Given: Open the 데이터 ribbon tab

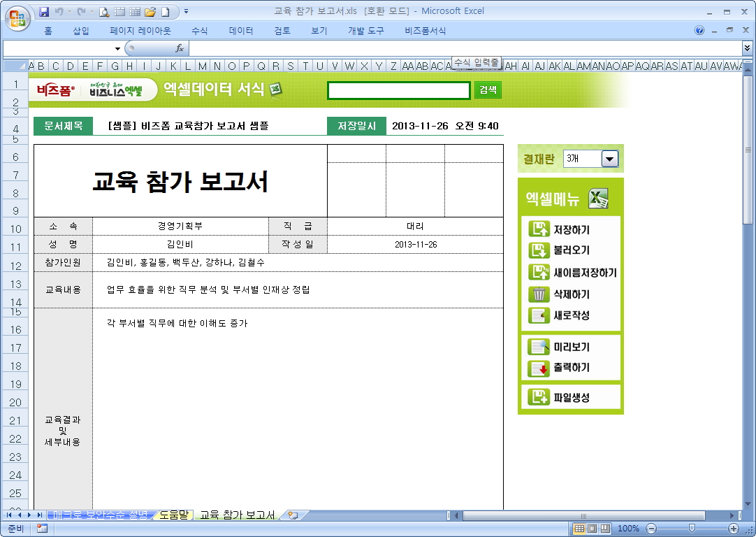Looking at the screenshot, I should point(241,31).
